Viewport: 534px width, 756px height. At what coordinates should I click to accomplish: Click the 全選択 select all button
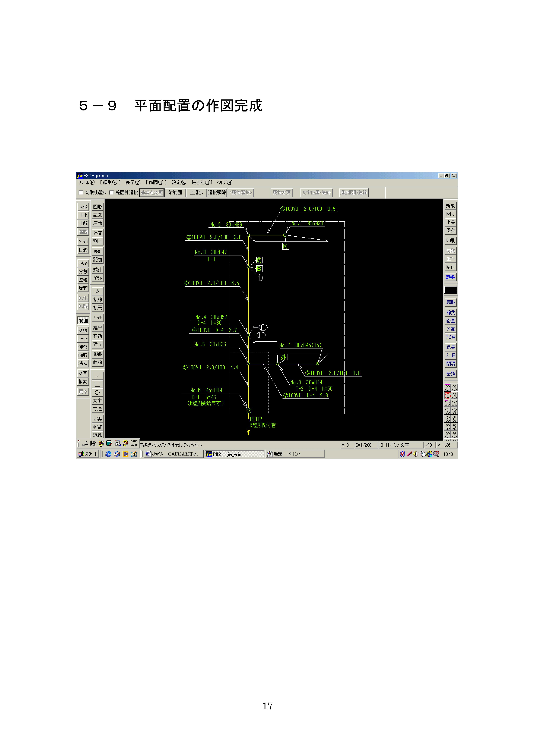(196, 193)
